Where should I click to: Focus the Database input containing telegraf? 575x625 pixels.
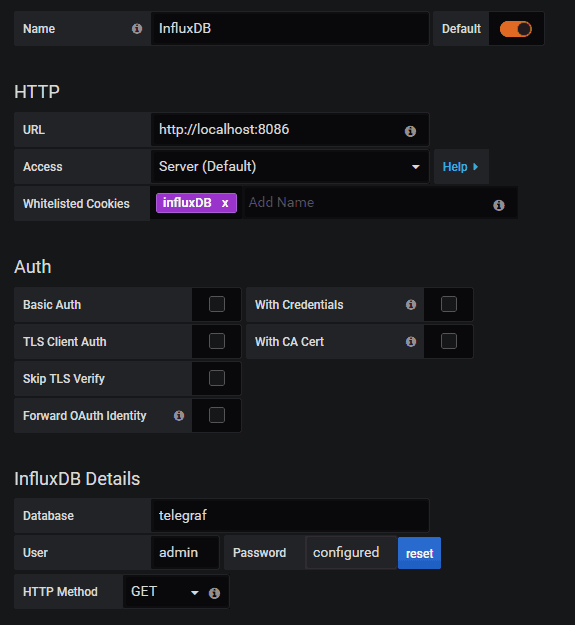290,515
